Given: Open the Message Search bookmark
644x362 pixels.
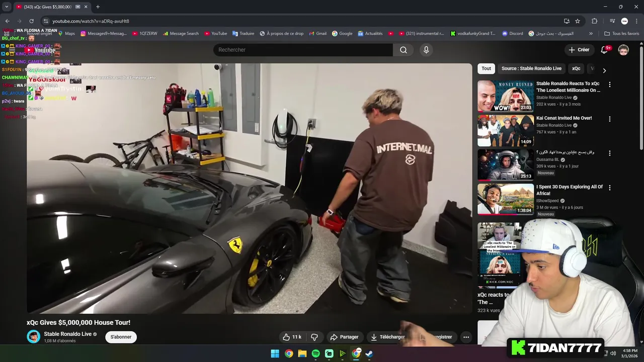Looking at the screenshot, I should point(181,34).
